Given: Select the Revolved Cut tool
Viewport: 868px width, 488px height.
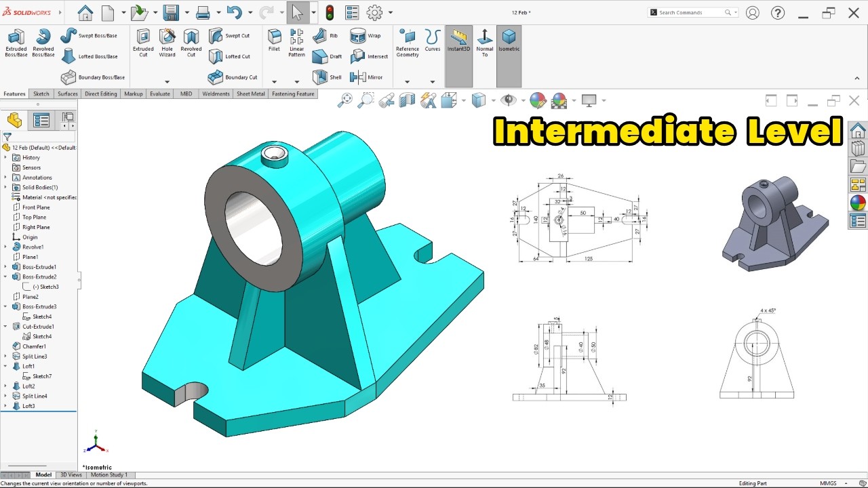Looking at the screenshot, I should [x=191, y=43].
